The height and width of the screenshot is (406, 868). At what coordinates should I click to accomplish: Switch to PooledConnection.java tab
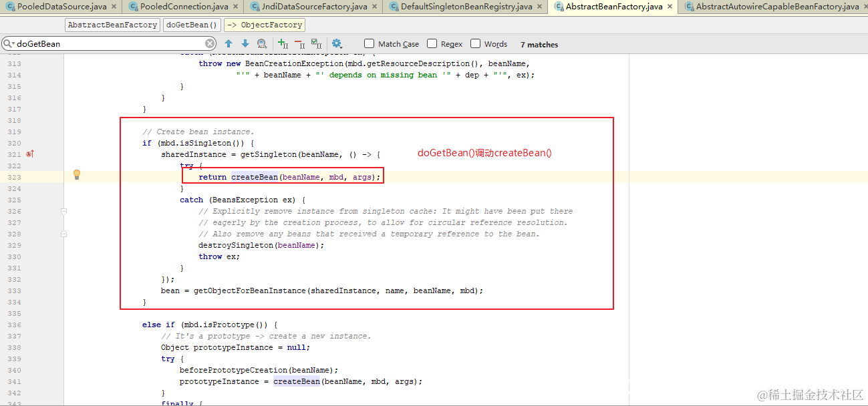[x=183, y=7]
